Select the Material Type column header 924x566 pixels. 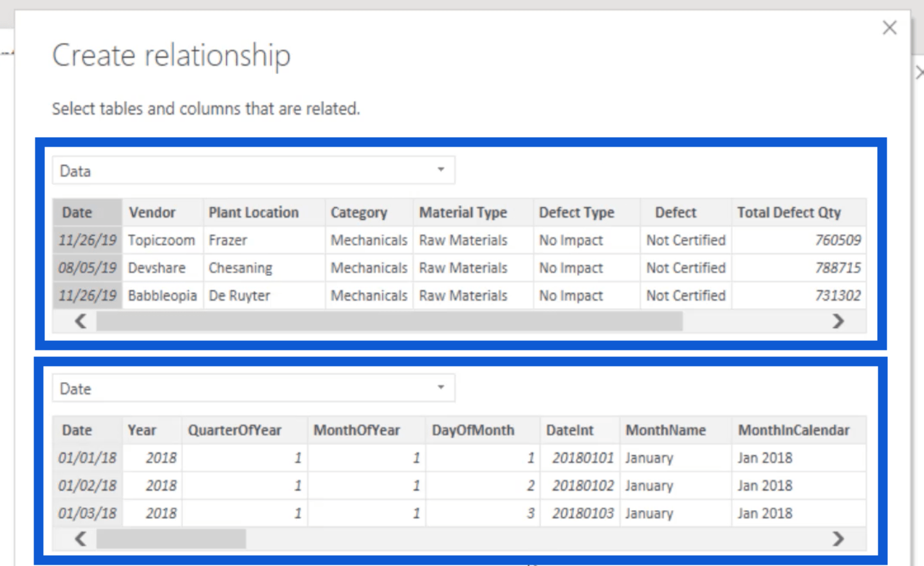[x=473, y=212]
